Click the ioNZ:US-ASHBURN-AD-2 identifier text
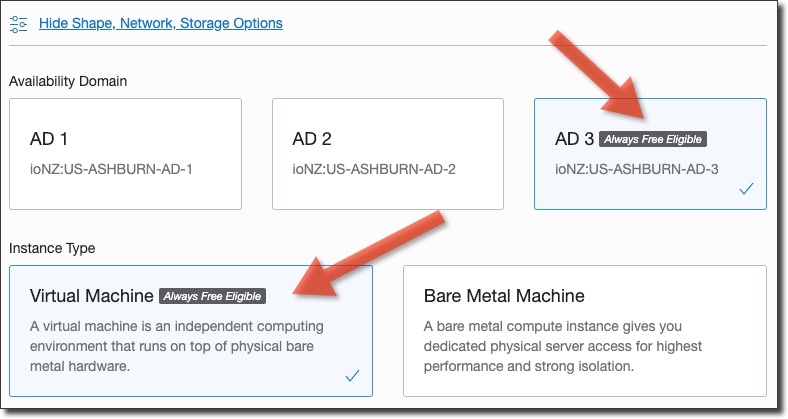Image resolution: width=788 pixels, height=419 pixels. tap(374, 168)
